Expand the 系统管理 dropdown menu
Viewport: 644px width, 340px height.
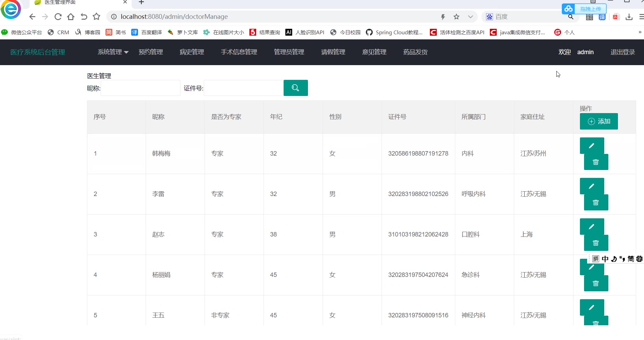coord(113,52)
